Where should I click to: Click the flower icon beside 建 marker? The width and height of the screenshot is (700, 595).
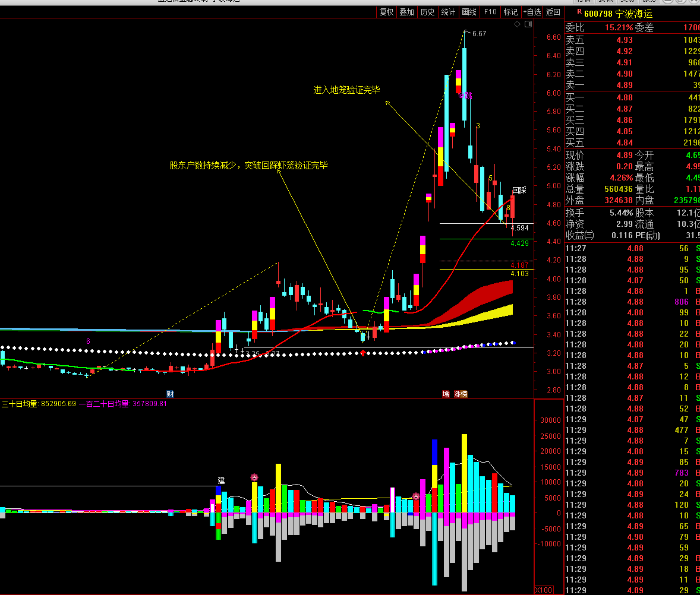coord(254,477)
